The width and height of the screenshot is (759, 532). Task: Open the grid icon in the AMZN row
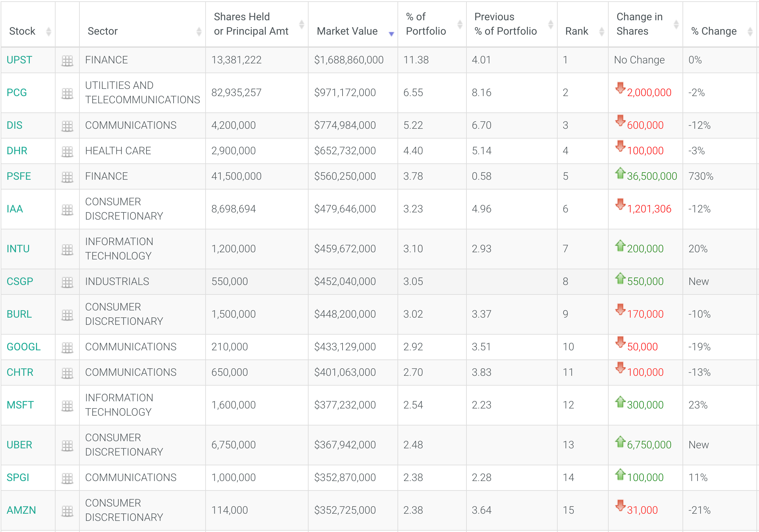pos(67,511)
